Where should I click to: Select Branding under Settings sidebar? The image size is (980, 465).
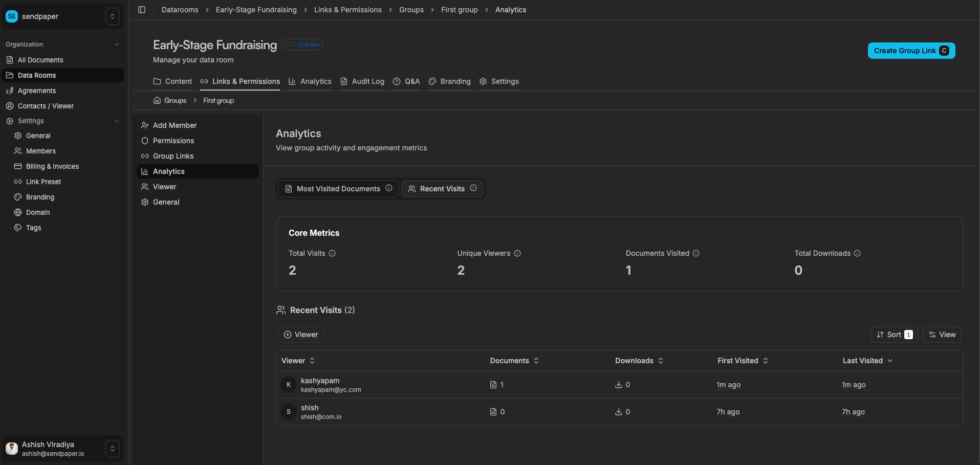[x=39, y=197]
